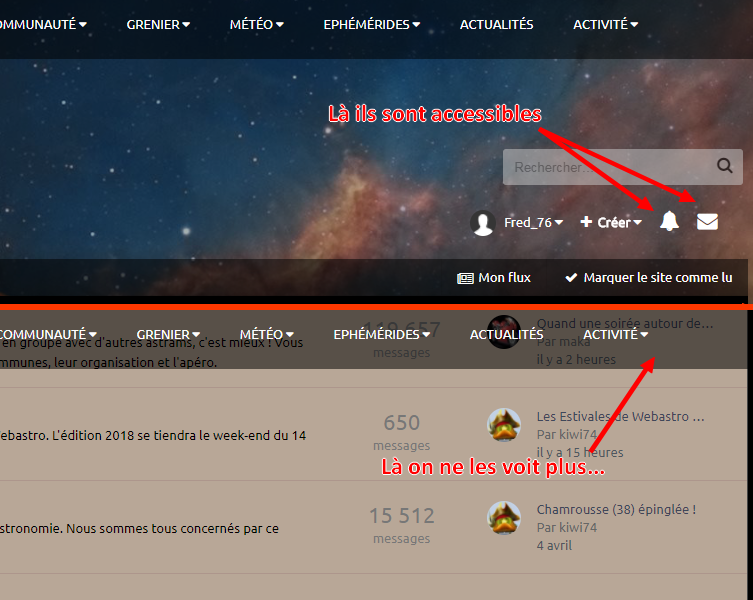Open Chamrousse (38) épinglée topic
Image resolution: width=753 pixels, height=600 pixels.
(616, 509)
